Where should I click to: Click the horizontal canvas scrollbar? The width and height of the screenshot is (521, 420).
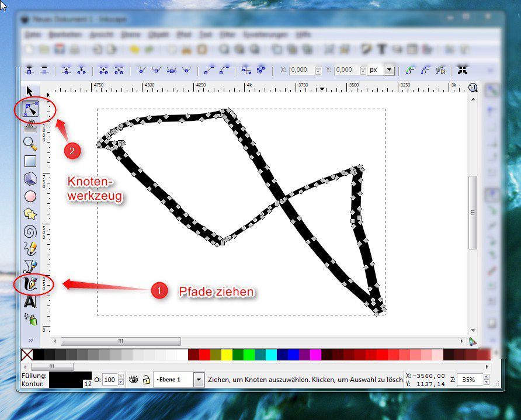(x=120, y=341)
